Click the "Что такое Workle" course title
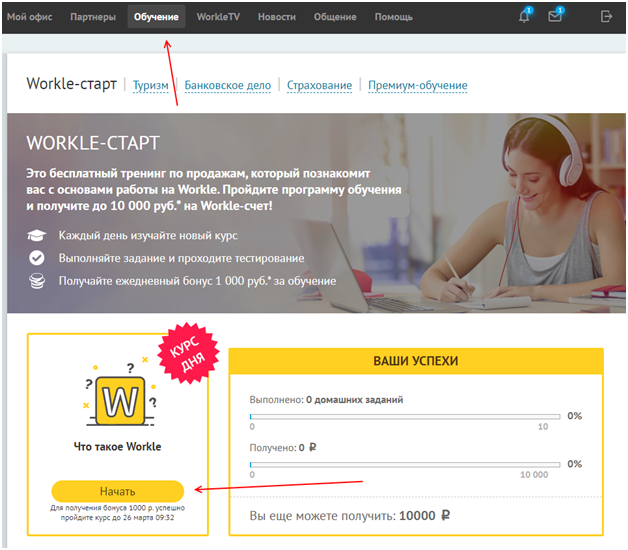Viewport: 628px width, 550px height. click(117, 447)
